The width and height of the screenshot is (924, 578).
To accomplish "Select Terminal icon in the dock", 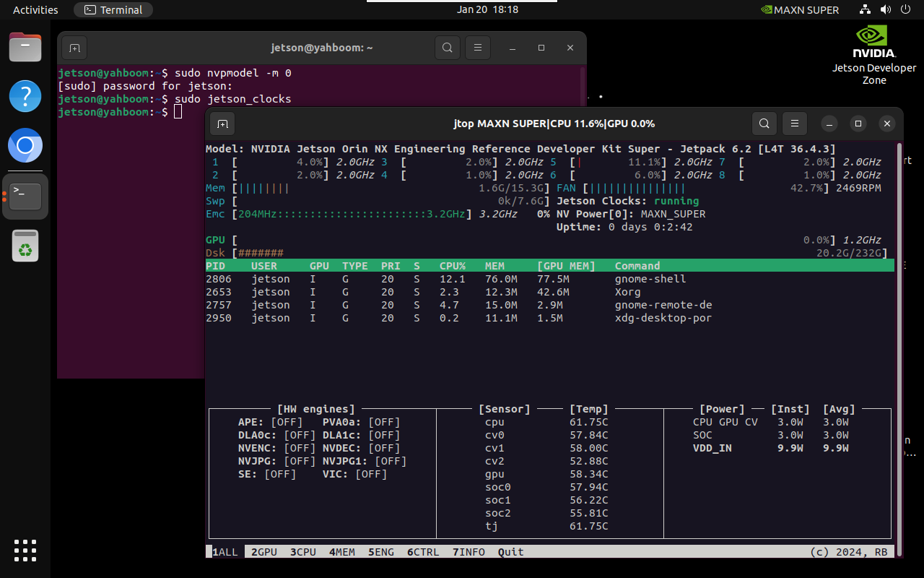I will [x=25, y=197].
